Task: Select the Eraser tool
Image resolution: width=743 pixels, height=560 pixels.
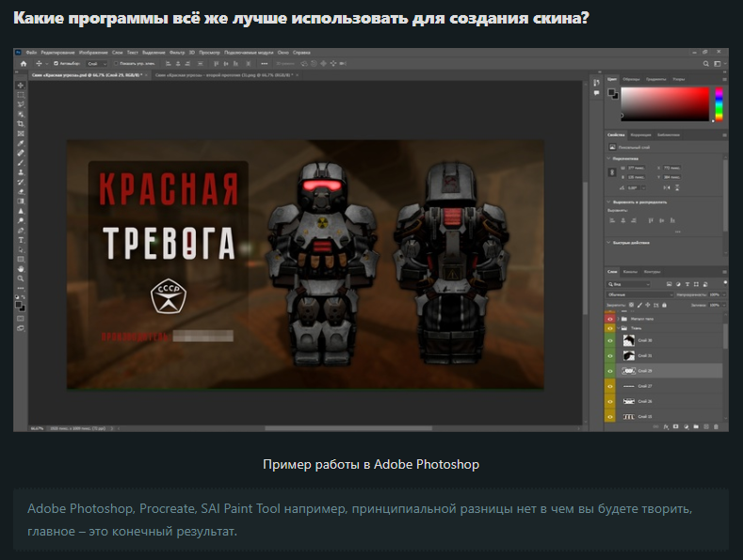Action: (21, 192)
